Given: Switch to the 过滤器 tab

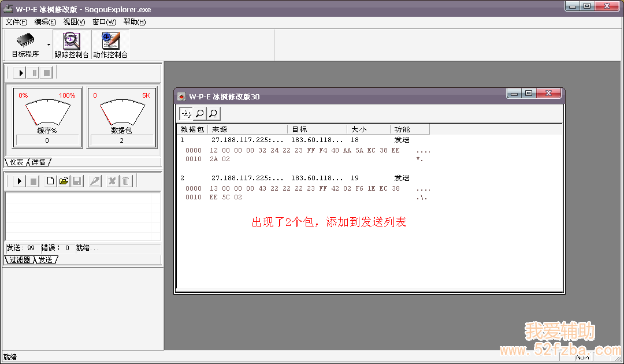Looking at the screenshot, I should tap(19, 260).
